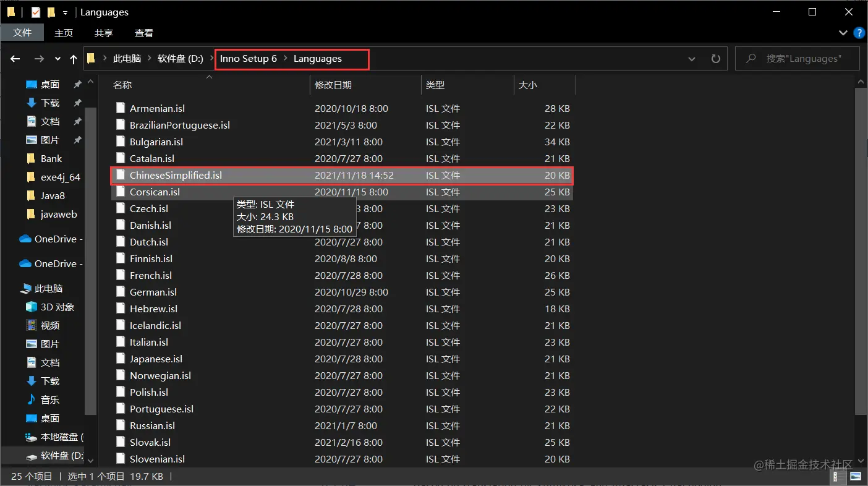The height and width of the screenshot is (486, 868).
Task: Select the German.isl file icon
Action: click(121, 292)
